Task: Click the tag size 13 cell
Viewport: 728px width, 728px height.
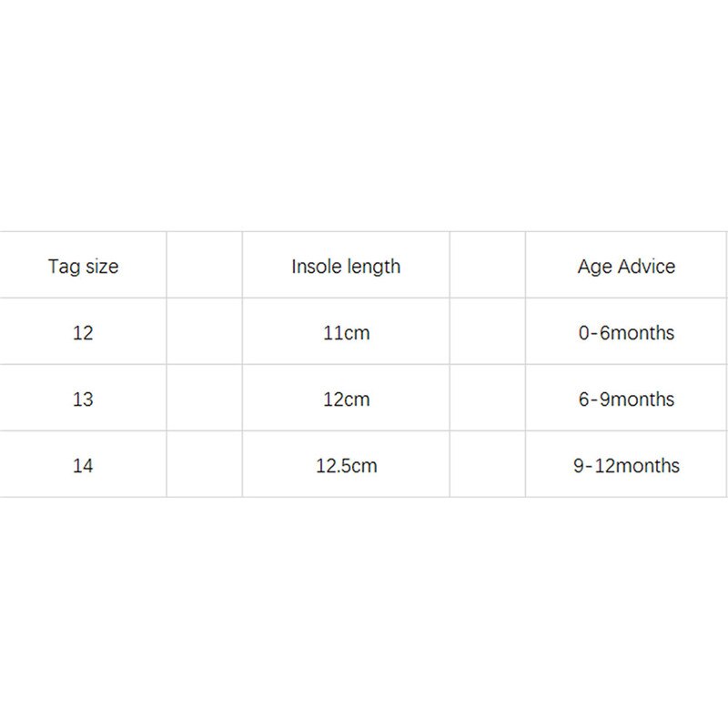Action: coord(83,399)
